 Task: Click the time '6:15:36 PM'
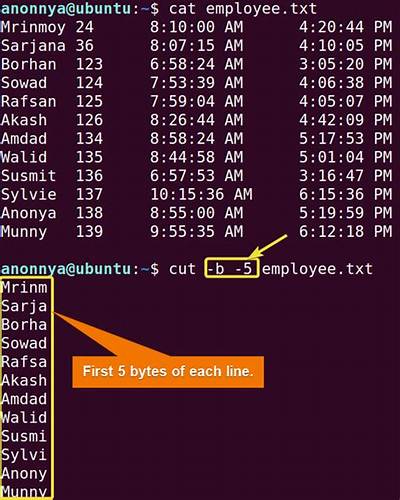345,195
